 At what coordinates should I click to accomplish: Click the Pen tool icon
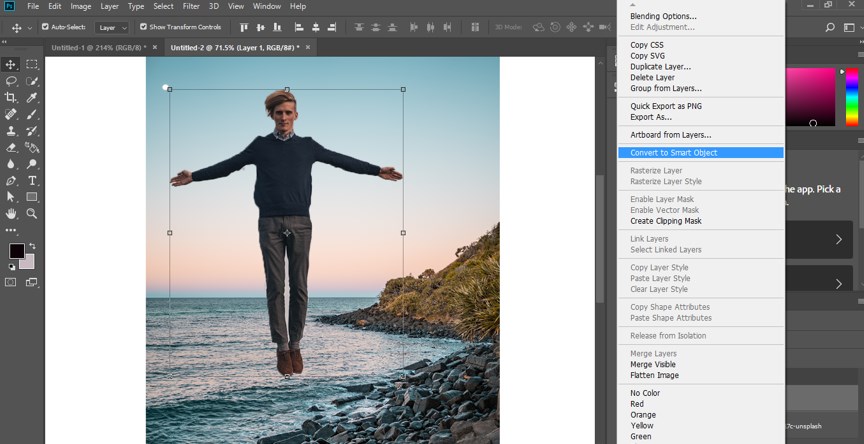(11, 180)
